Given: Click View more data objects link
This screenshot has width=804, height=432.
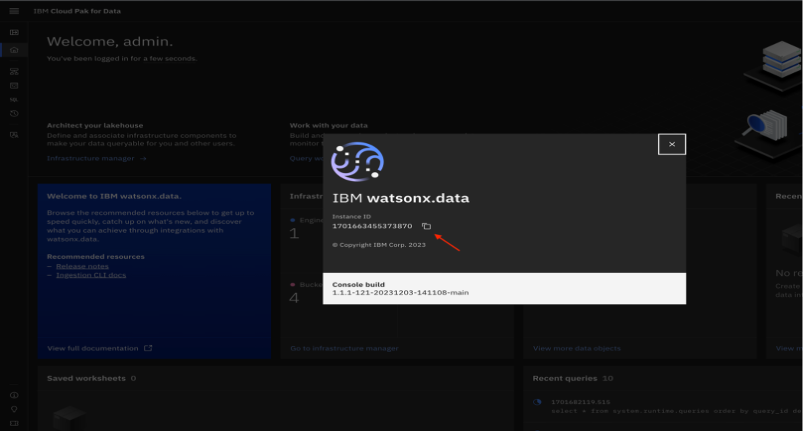Looking at the screenshot, I should click(x=576, y=348).
